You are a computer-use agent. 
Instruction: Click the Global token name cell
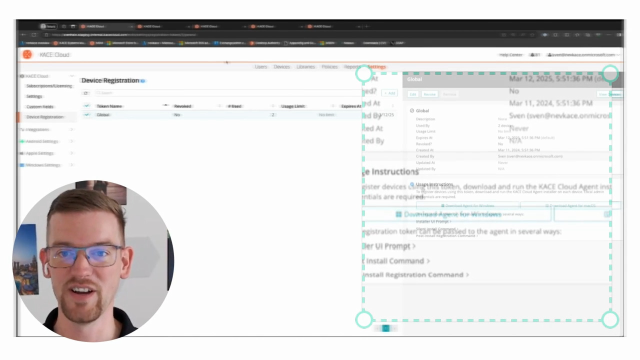pos(103,115)
